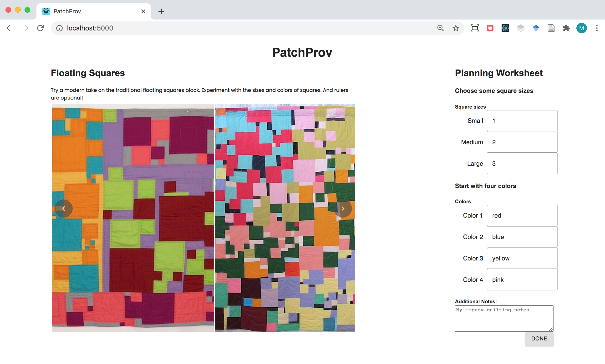Open the blue graduation cap extension
Screen dimensions: 605x364
[536, 28]
